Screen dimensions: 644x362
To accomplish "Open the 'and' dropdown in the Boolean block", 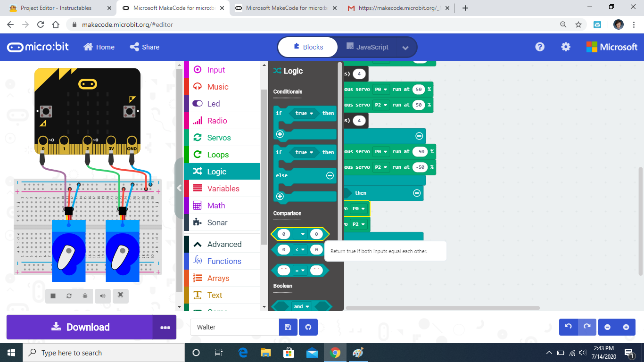I will coord(301,306).
